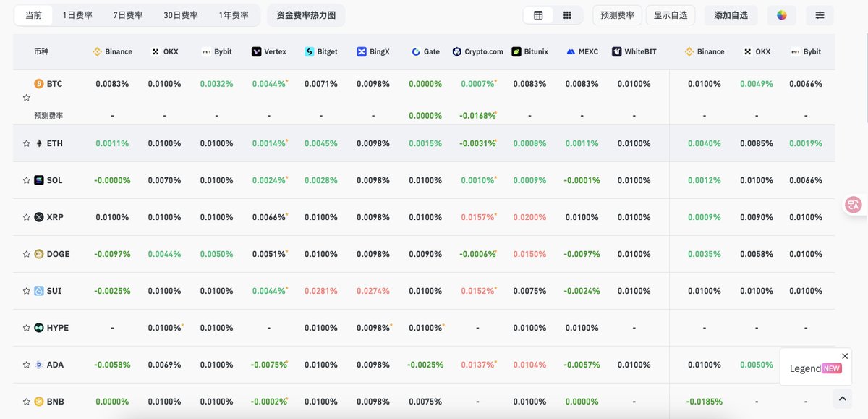Open the Legend NEW card
This screenshot has width=868, height=419.
coord(815,368)
